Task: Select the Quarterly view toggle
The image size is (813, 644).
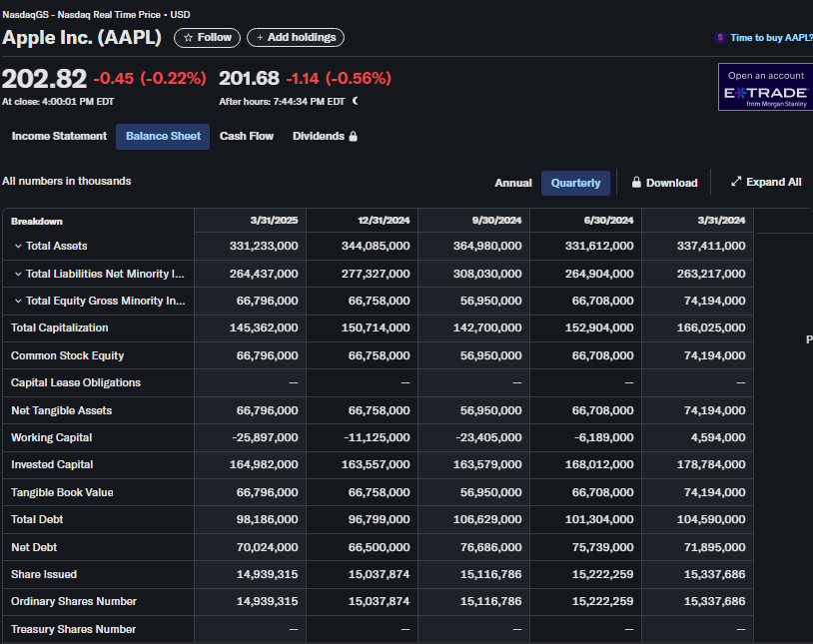Action: click(x=575, y=183)
